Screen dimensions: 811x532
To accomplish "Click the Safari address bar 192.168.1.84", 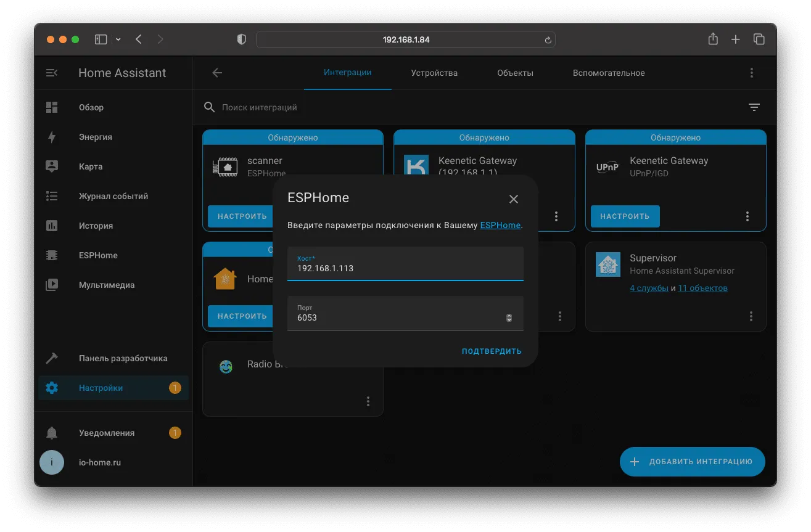I will point(406,39).
